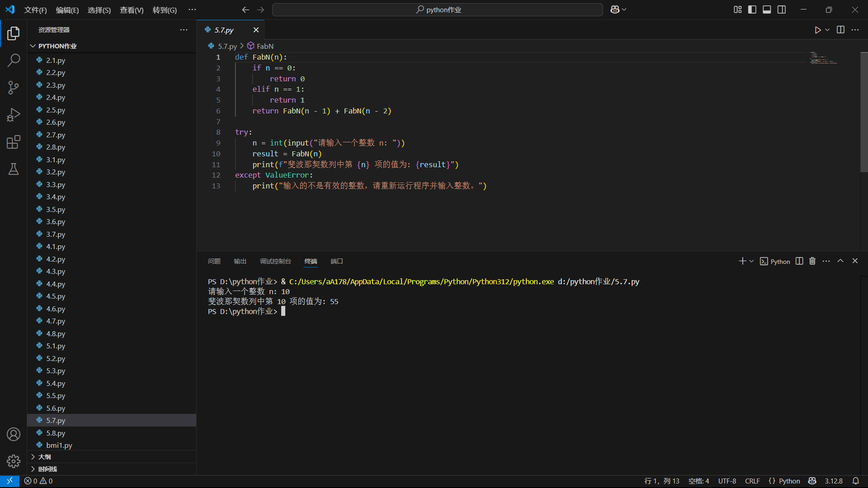Run the Python file with play button
Viewport: 868px width, 488px height.
pyautogui.click(x=818, y=30)
